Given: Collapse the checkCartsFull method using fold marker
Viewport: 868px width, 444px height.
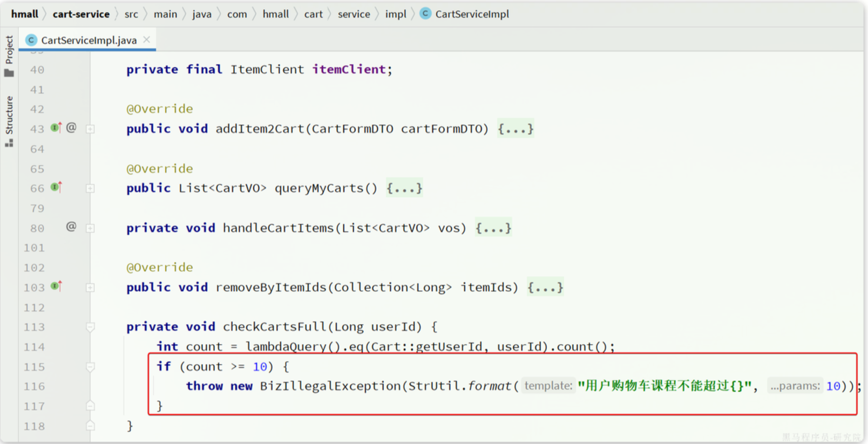Looking at the screenshot, I should click(90, 327).
